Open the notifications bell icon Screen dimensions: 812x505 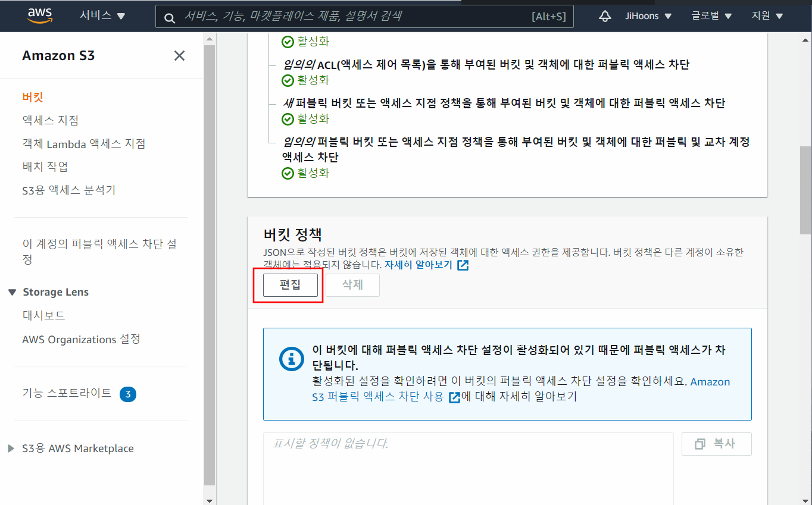(x=605, y=16)
